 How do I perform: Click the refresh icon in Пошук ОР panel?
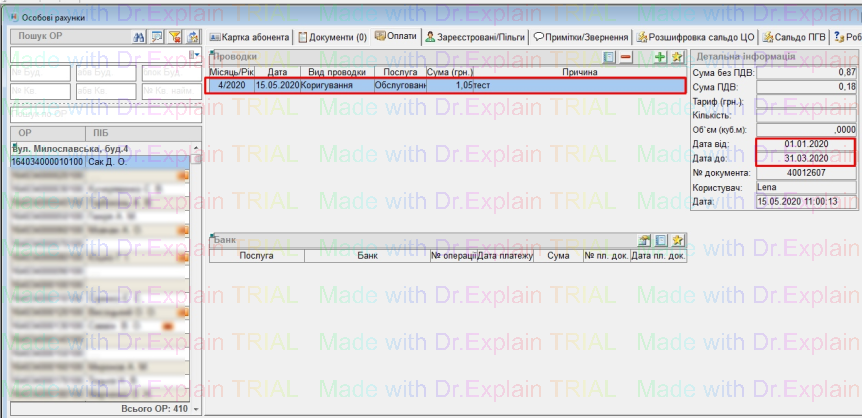[191, 37]
